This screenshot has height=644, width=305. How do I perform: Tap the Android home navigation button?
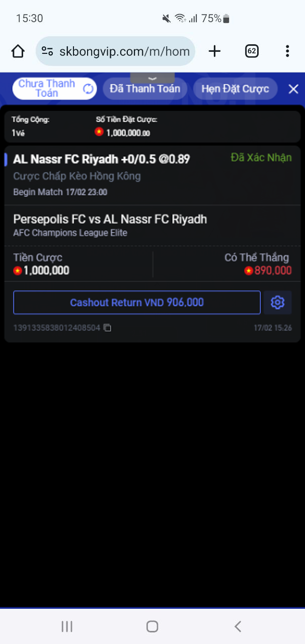coord(152,626)
